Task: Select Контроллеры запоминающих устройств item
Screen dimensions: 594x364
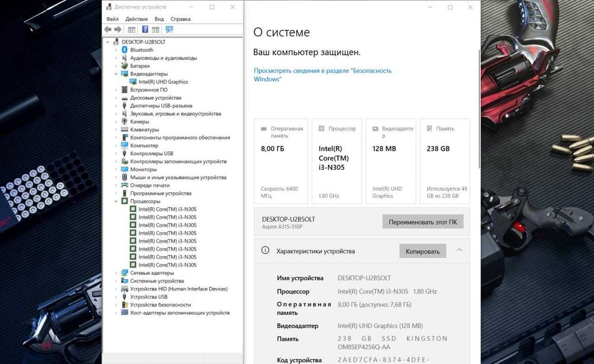Action: (x=178, y=161)
